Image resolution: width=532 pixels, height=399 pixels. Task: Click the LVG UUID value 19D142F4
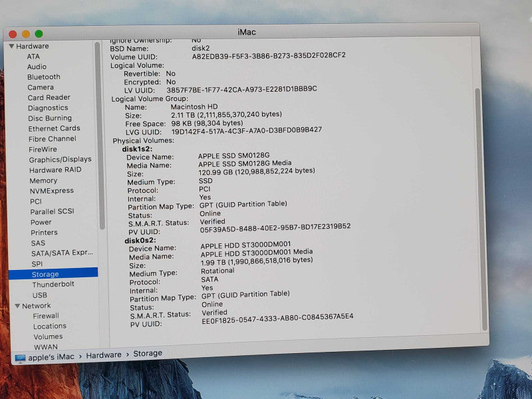coord(247,130)
